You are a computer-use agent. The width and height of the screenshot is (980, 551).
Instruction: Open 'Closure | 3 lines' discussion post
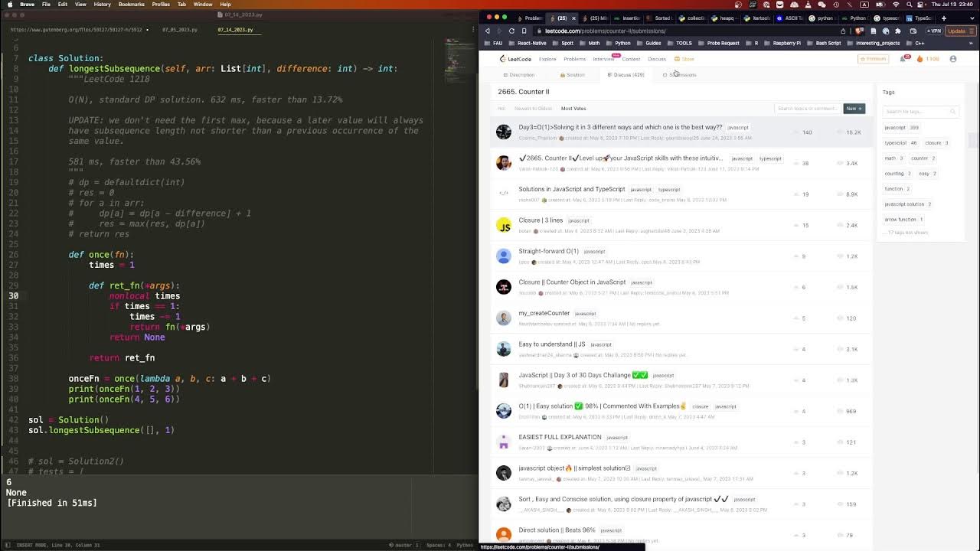coord(541,220)
